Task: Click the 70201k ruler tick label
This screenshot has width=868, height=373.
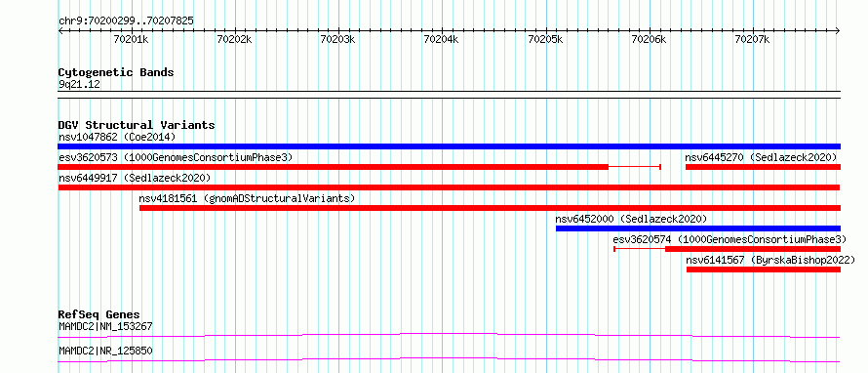Action: (x=132, y=39)
